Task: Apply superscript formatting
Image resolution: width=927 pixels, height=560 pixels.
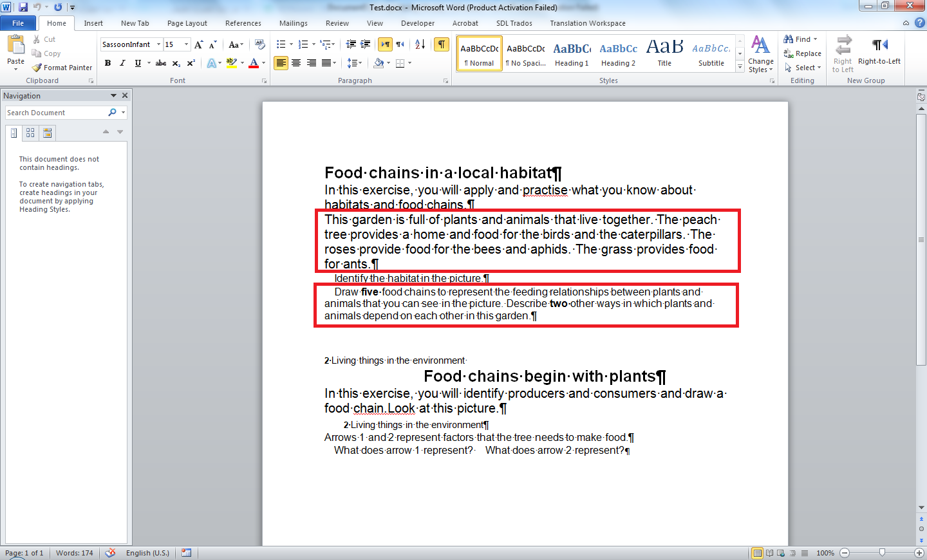Action: click(191, 63)
